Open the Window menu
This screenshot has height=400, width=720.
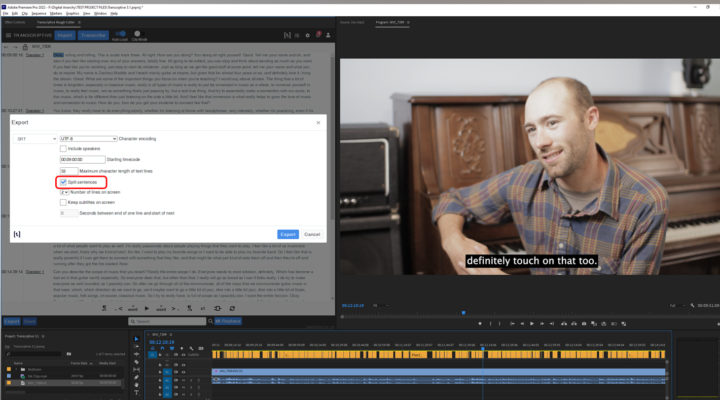100,13
